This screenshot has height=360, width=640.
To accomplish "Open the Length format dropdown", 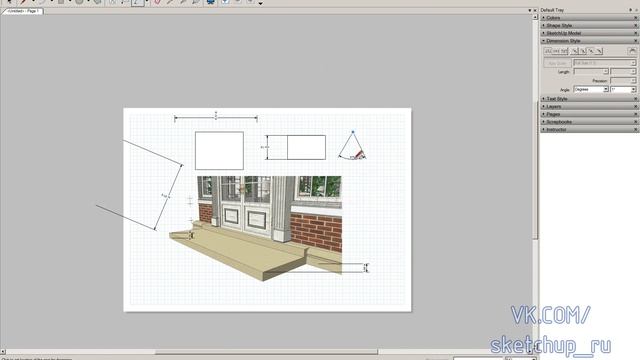I will coord(591,71).
